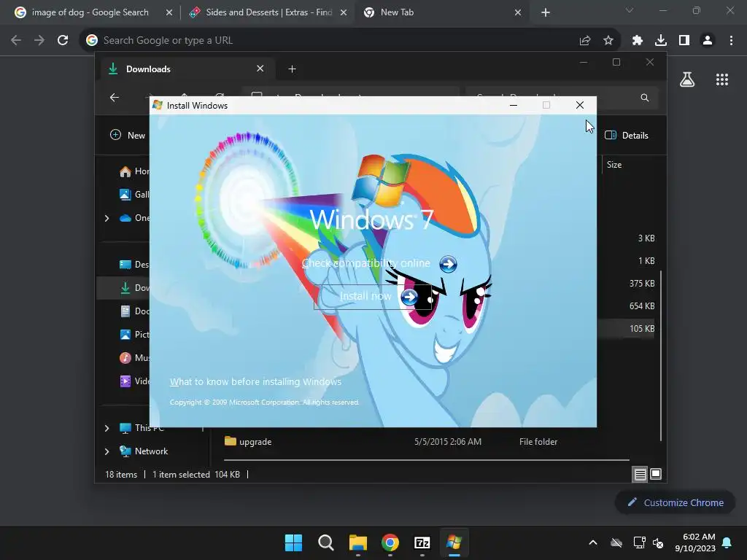Select the New Tab tab in Chrome

point(441,12)
